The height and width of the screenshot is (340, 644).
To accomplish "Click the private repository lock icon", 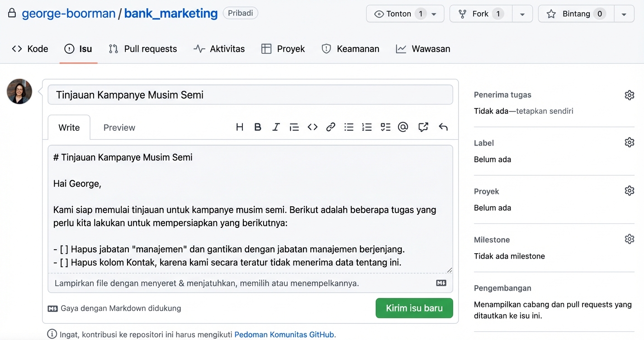I will tap(12, 13).
